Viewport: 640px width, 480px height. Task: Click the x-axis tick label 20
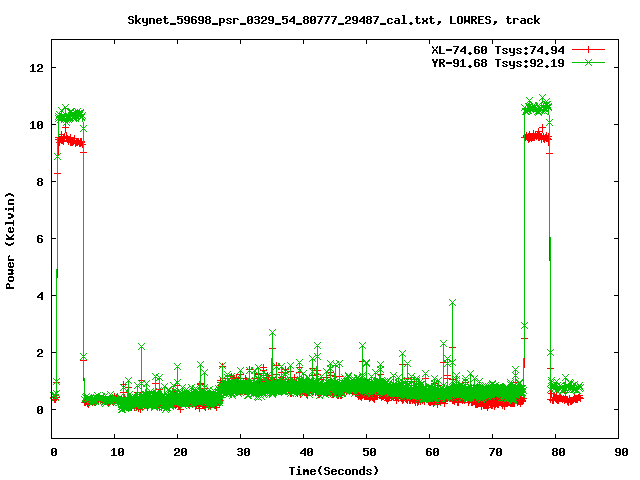point(180,452)
